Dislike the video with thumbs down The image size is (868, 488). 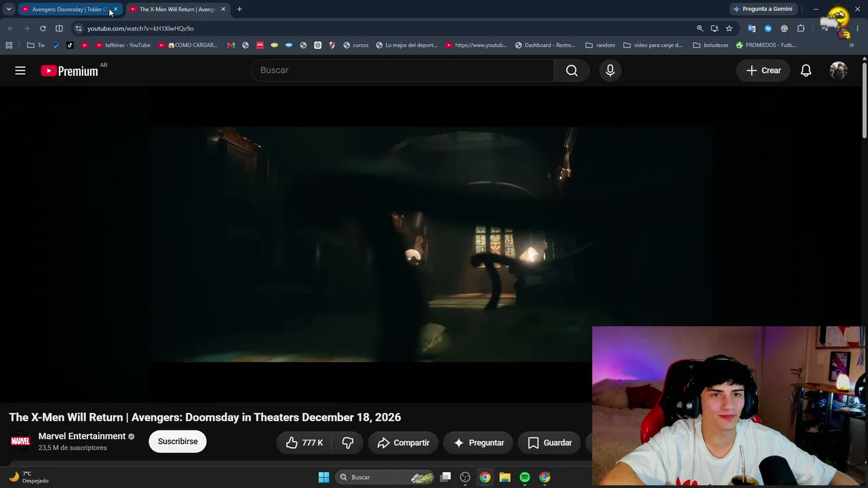pyautogui.click(x=348, y=443)
